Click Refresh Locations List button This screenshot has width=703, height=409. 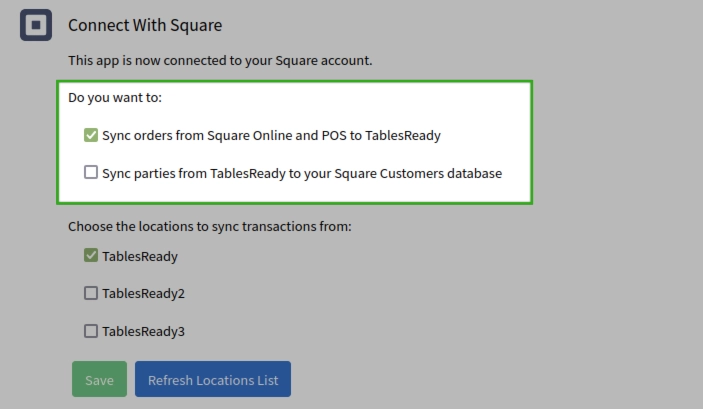[x=213, y=379]
